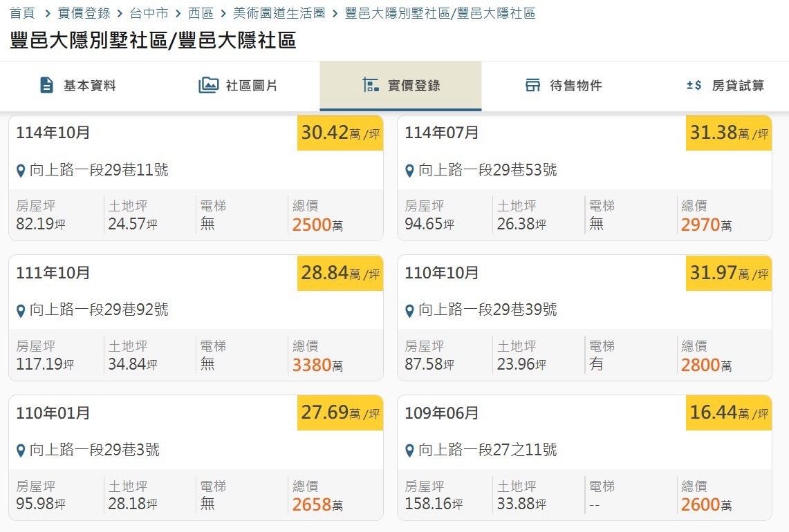
Task: Click the storefront icon beside 待售物件
Action: coord(532,86)
